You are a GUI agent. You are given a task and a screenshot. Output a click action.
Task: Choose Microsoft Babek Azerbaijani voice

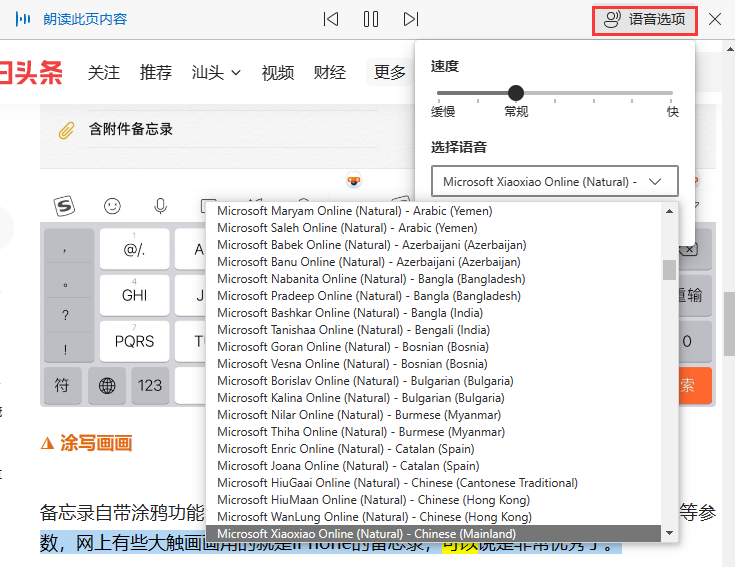(x=434, y=245)
